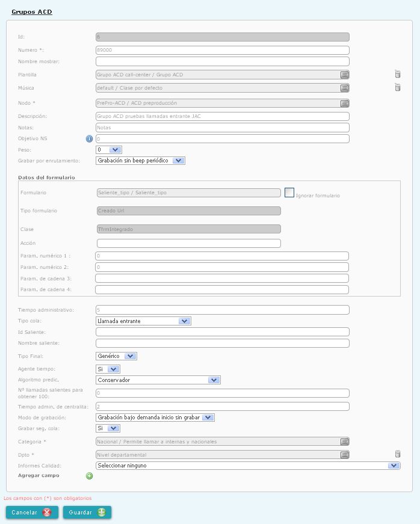This screenshot has width=420, height=524.
Task: Focus the Tiempo administrativo field
Action: (x=223, y=310)
